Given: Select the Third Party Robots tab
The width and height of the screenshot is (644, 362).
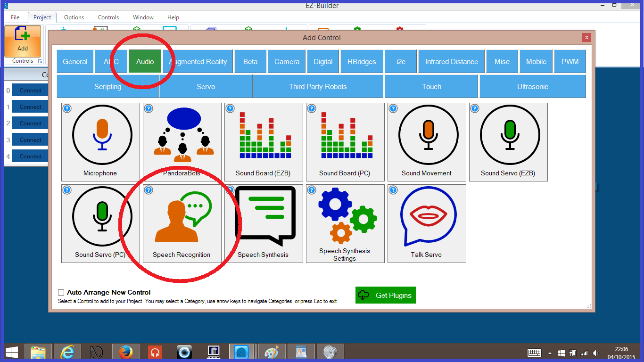Looking at the screenshot, I should [318, 87].
